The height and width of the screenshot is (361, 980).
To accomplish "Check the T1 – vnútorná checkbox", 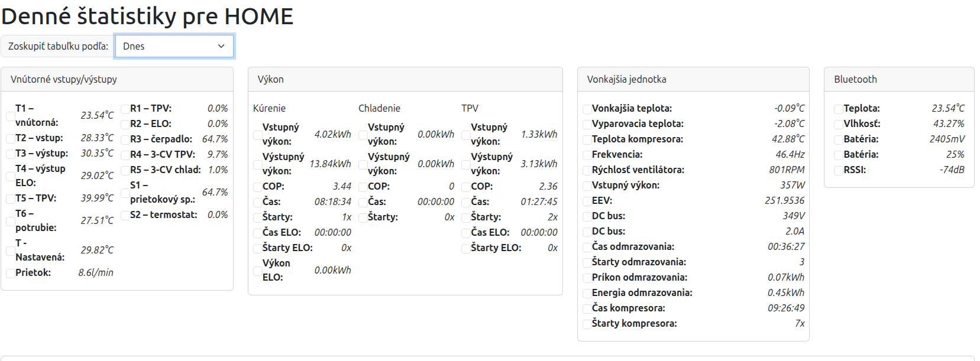I will (11, 116).
